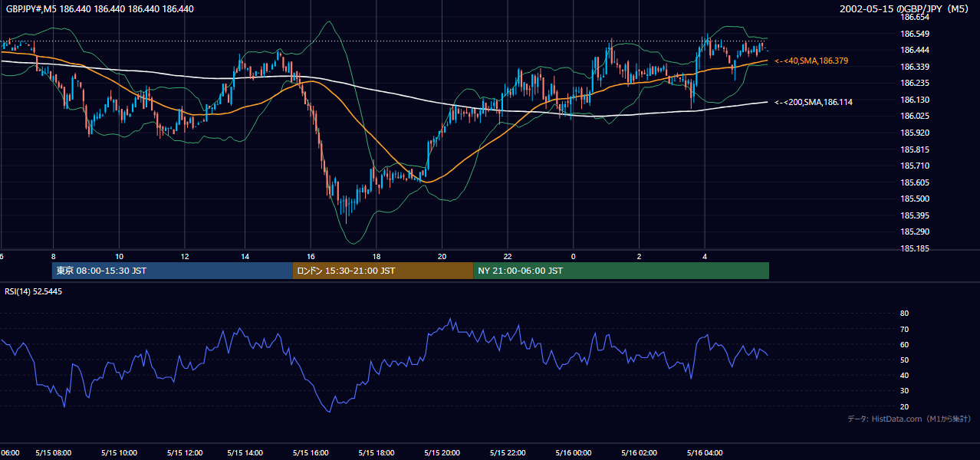Image resolution: width=980 pixels, height=460 pixels.
Task: Click hour label 12 under price chart
Action: tap(184, 256)
